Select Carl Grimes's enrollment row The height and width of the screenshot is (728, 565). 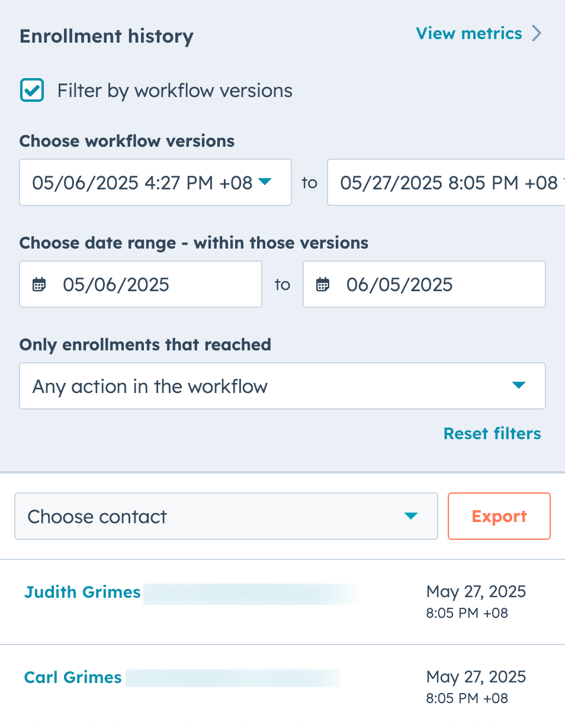(282, 687)
